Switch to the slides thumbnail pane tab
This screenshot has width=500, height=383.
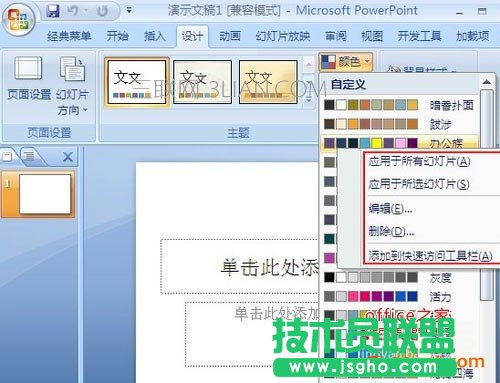click(x=7, y=156)
